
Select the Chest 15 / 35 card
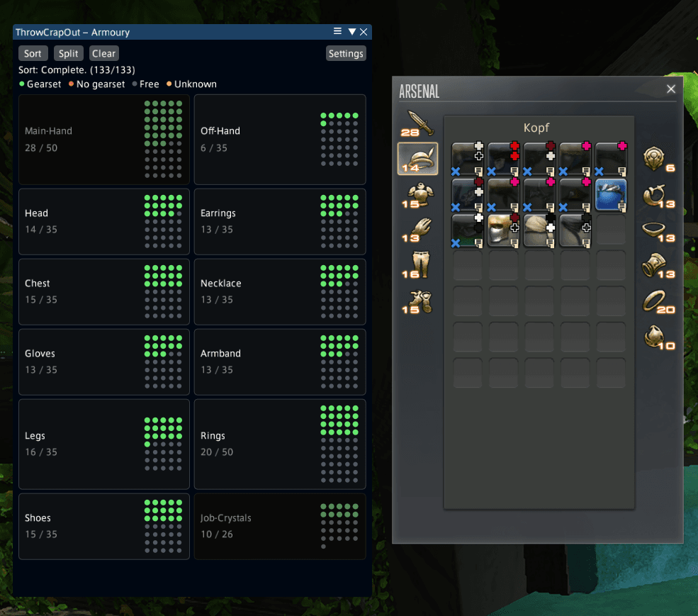(x=104, y=292)
